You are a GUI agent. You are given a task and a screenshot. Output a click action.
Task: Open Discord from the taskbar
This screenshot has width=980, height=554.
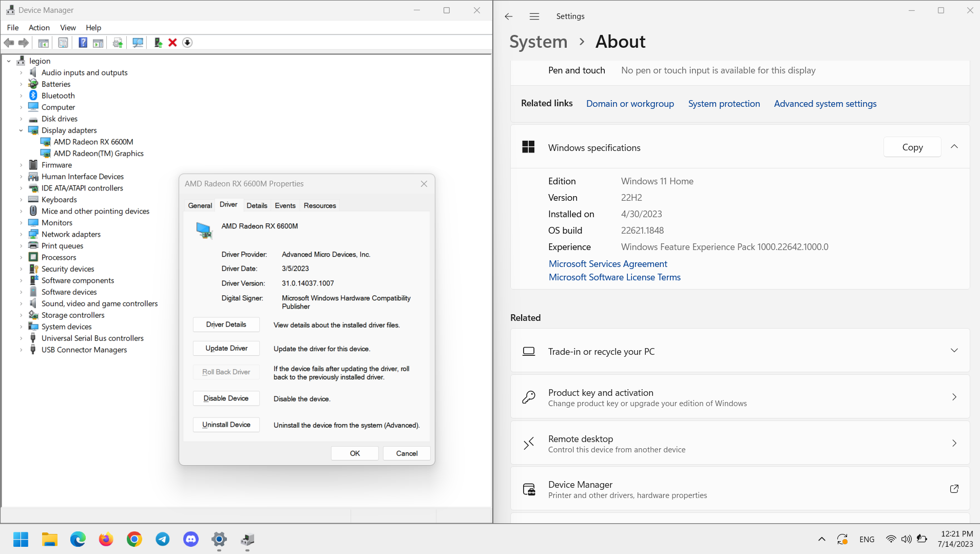tap(191, 539)
